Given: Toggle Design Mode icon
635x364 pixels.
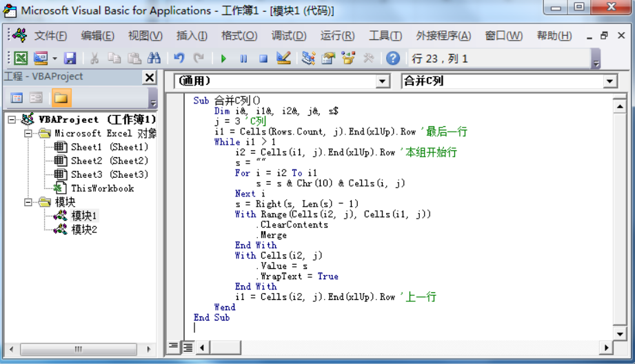Looking at the screenshot, I should 283,59.
